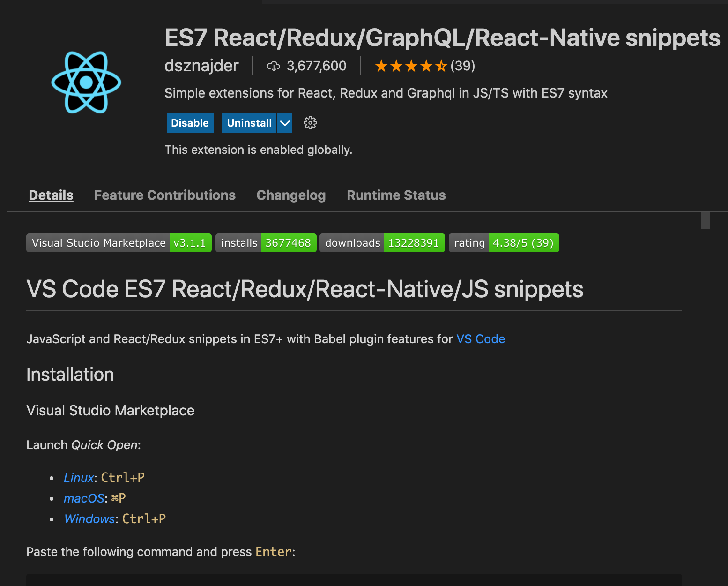Click the cloud download install count icon

[273, 66]
